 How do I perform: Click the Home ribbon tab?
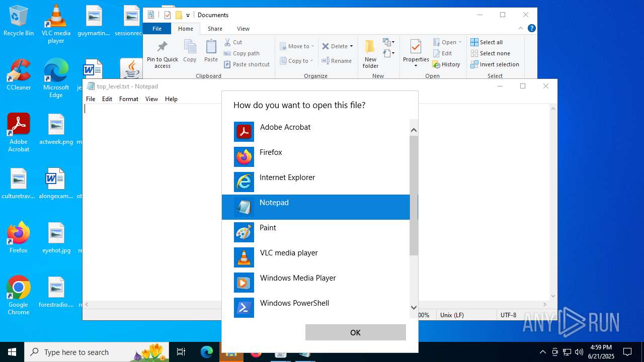click(185, 29)
